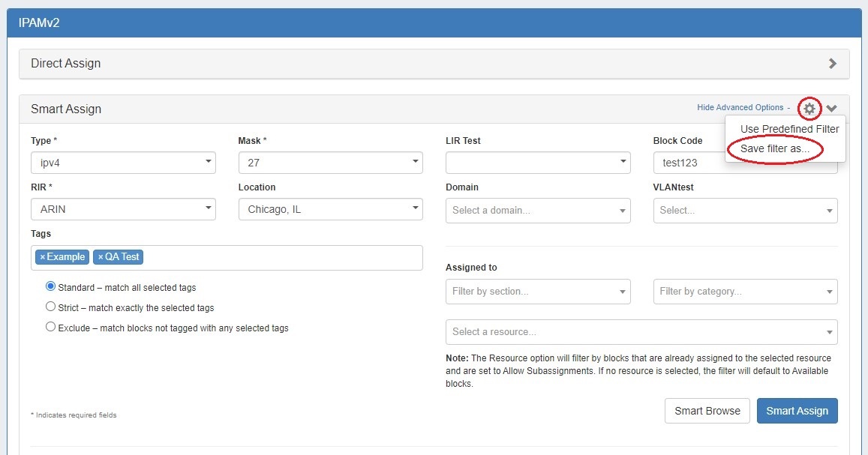This screenshot has width=868, height=455.
Task: Click the gear settings icon in Smart Assign
Action: click(x=809, y=109)
